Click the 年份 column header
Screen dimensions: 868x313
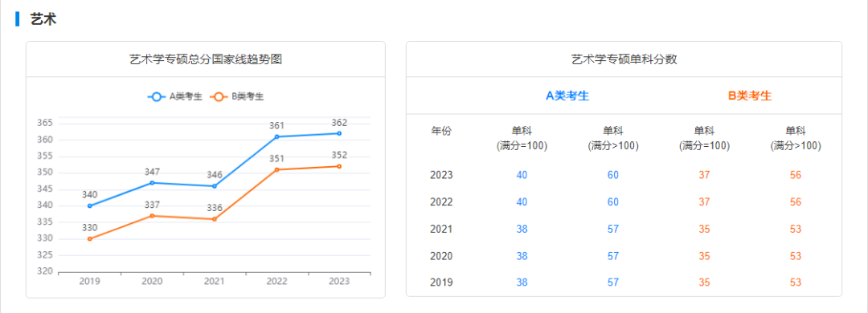(441, 131)
